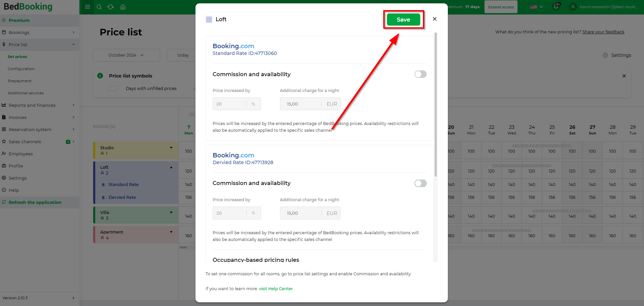Click Dervied Rate additional charge EUR field
Screen dimensions: 644x306
point(310,213)
